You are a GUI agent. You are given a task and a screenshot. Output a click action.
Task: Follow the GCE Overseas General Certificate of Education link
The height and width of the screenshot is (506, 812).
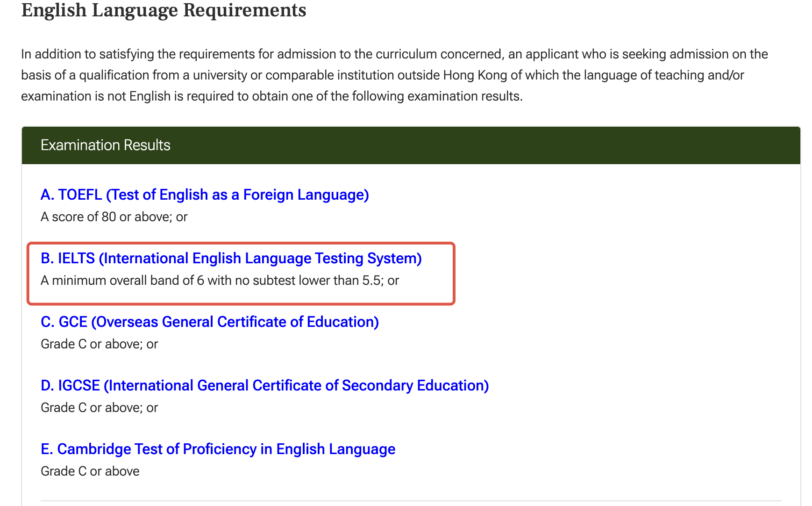click(x=210, y=322)
